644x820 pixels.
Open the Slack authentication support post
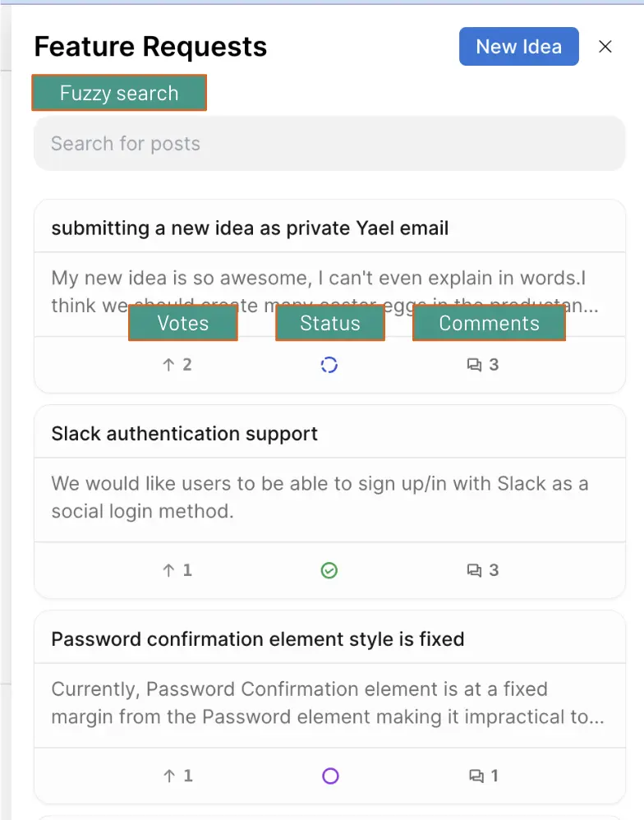pos(185,433)
